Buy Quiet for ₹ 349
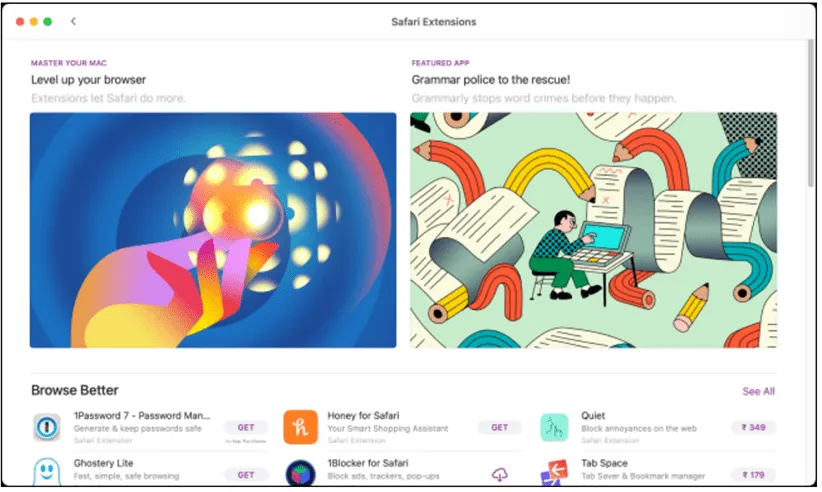 point(753,428)
